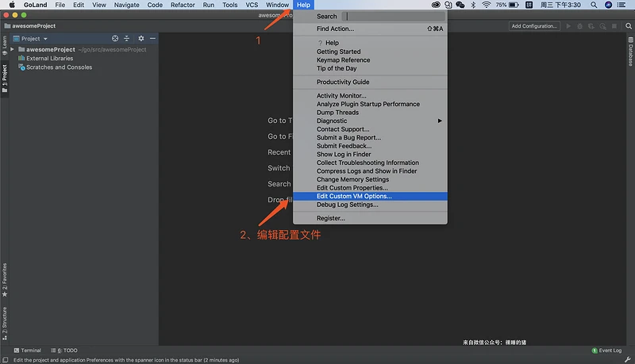This screenshot has width=635, height=364.
Task: Open macOS Spotlight search icon
Action: pos(594,5)
